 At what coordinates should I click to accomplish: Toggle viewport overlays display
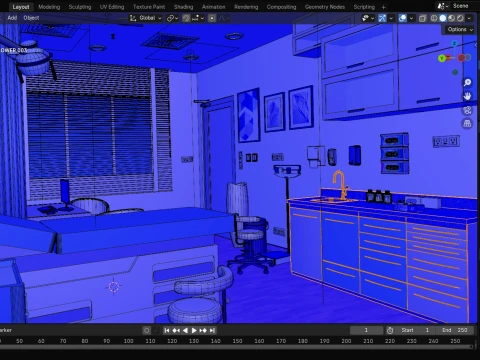[402, 18]
